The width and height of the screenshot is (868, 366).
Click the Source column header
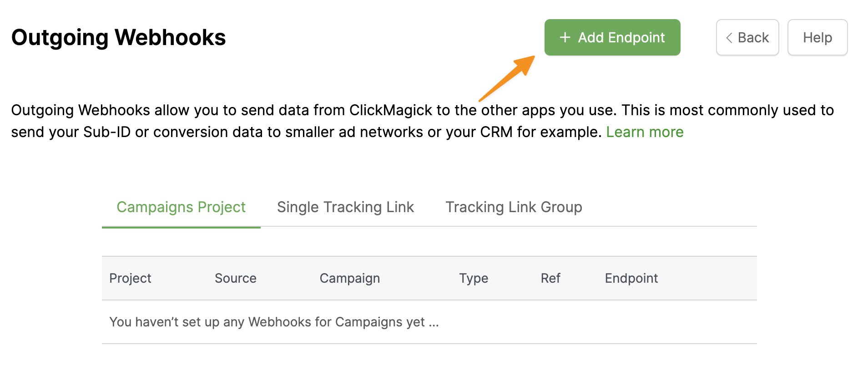pyautogui.click(x=235, y=278)
